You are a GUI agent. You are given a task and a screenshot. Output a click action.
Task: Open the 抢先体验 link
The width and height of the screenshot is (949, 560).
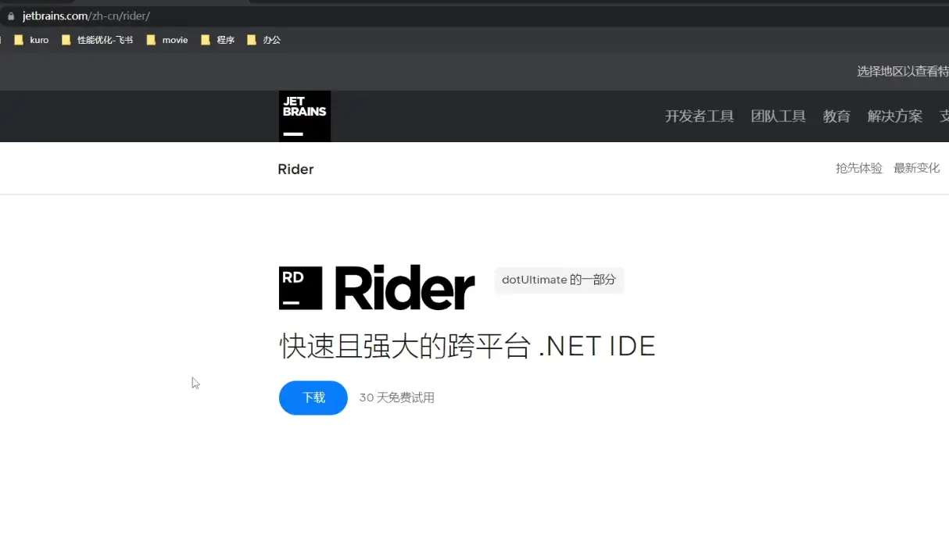(859, 168)
